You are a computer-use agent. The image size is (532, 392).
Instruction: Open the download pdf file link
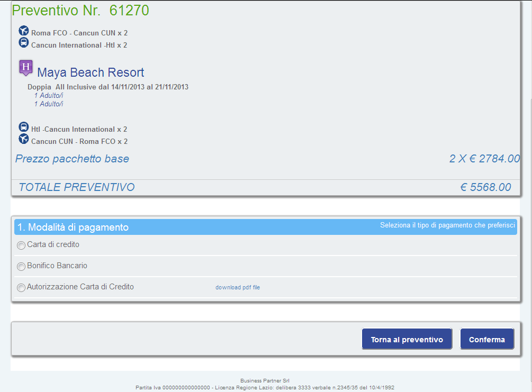[238, 287]
